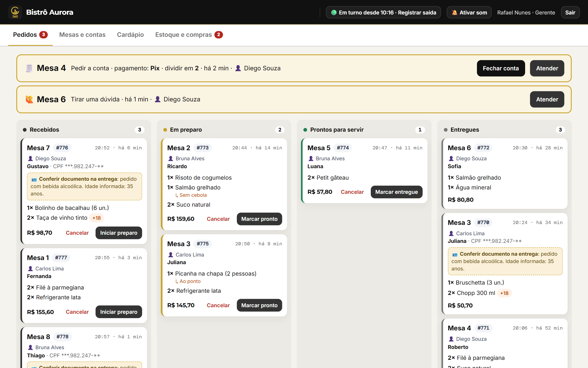Click the person icon on order #776 card

point(30,158)
